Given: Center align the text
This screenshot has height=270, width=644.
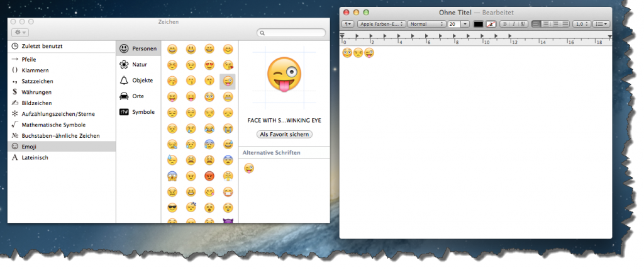Looking at the screenshot, I should tap(546, 23).
